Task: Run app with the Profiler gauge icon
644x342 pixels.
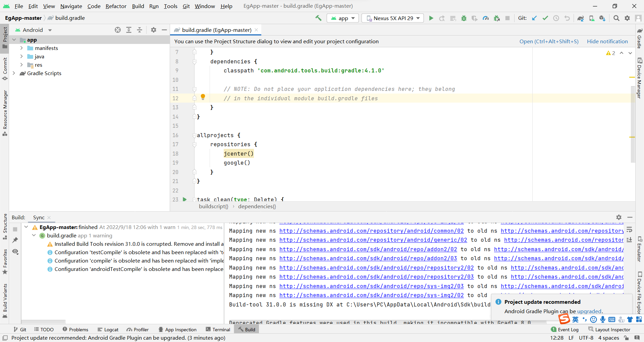Action: point(485,18)
